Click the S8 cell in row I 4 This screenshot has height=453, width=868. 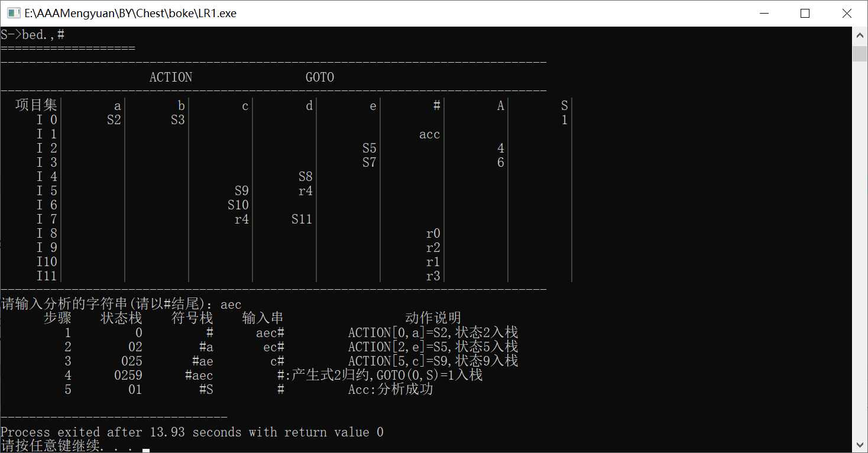tap(305, 177)
